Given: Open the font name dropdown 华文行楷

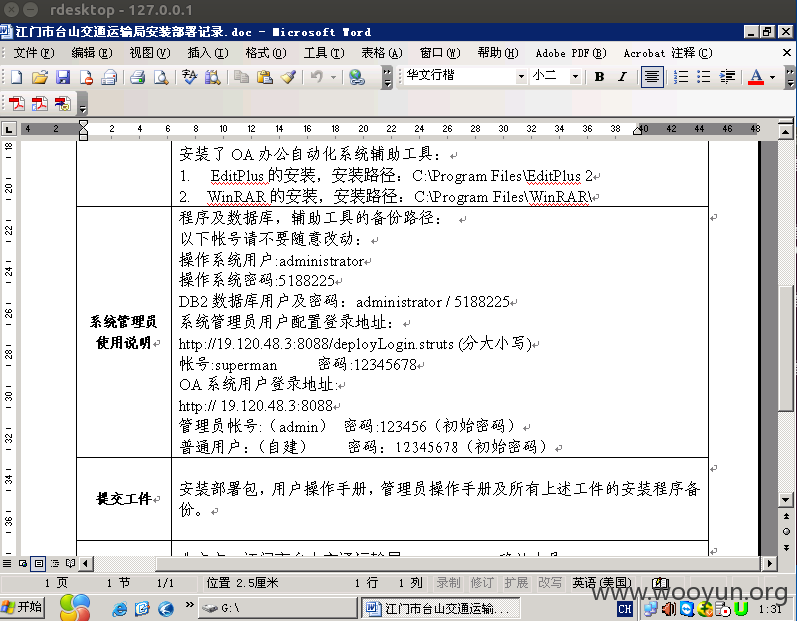Looking at the screenshot, I should coord(521,77).
